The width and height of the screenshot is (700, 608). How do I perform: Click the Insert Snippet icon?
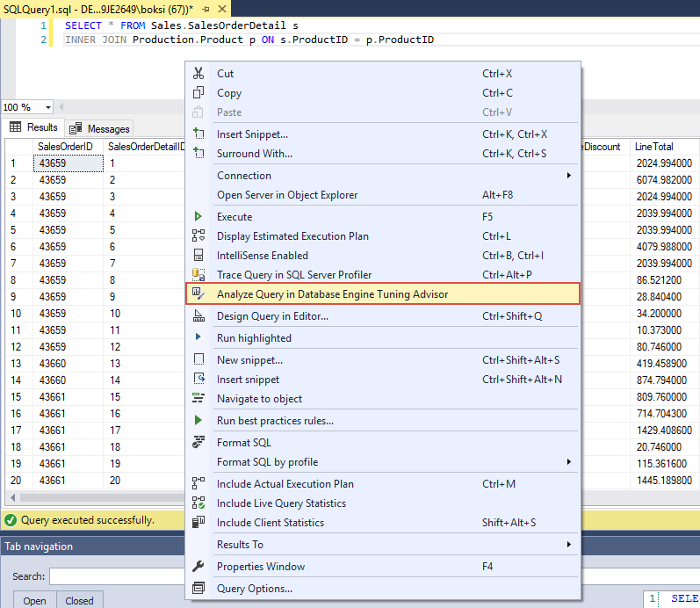[x=198, y=134]
